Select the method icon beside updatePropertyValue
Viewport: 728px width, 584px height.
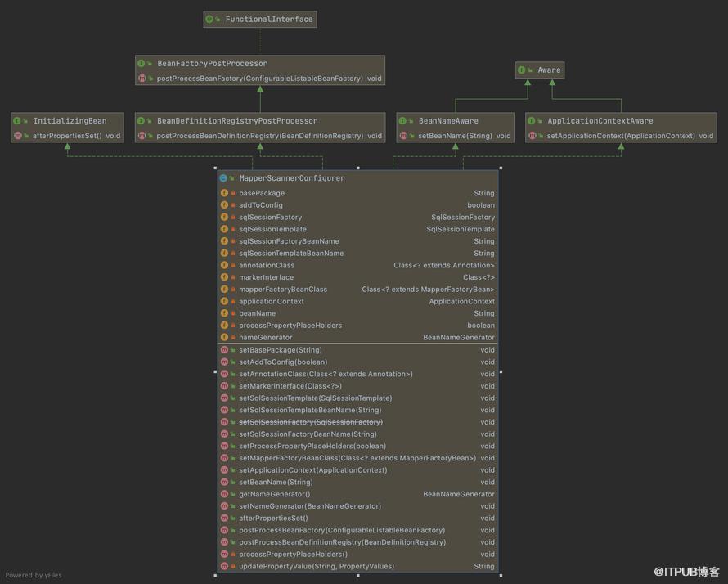click(224, 566)
